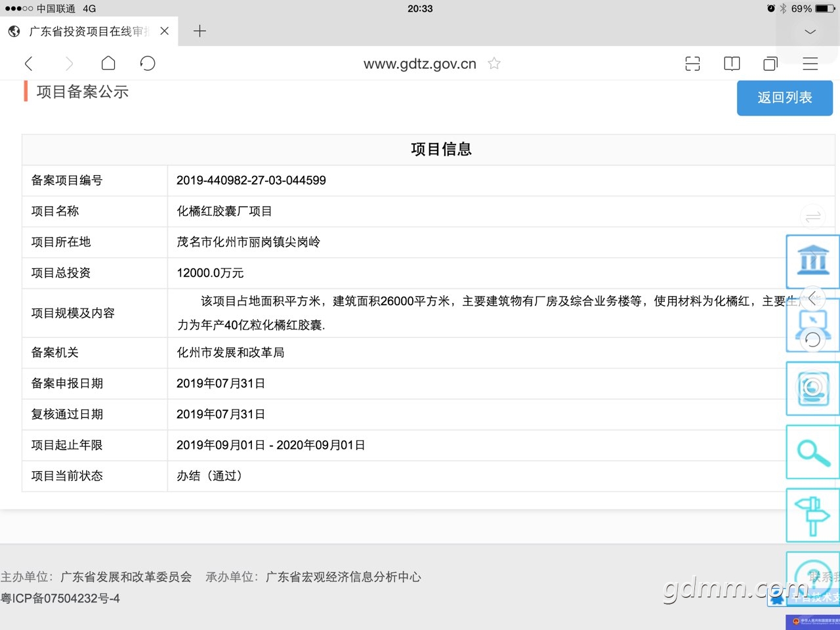Click the 备案项目编号 label
The image size is (840, 630).
[67, 180]
